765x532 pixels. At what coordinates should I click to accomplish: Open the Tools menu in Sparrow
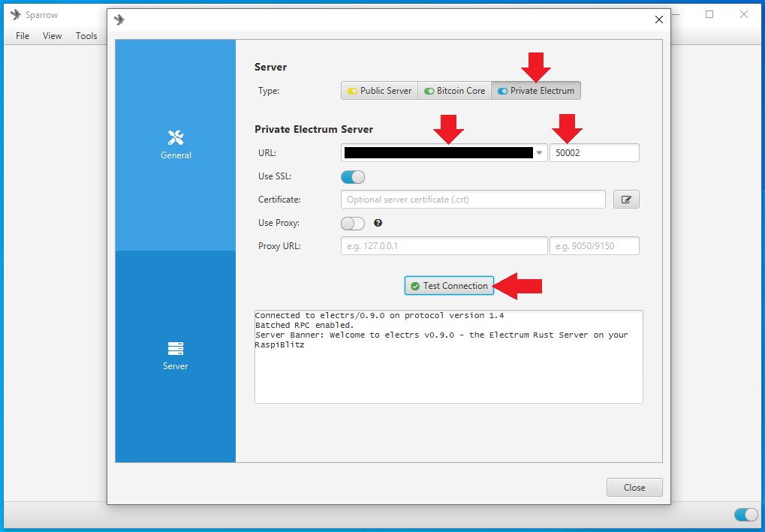pyautogui.click(x=86, y=35)
